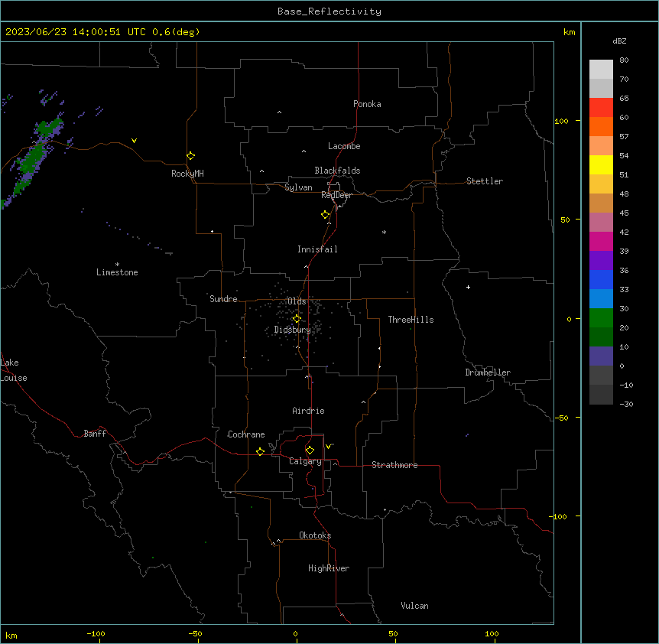Viewport: 659px width, 644px height.
Task: Click the Strathmore label
Action: coord(394,465)
